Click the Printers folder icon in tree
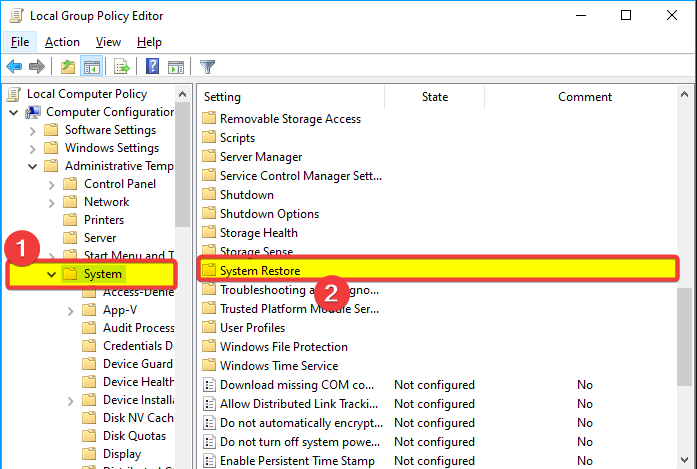This screenshot has width=697, height=469. (70, 220)
